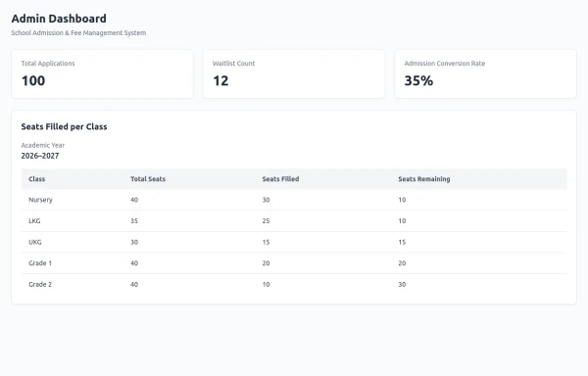Select the Total Applications card

pyautogui.click(x=102, y=74)
